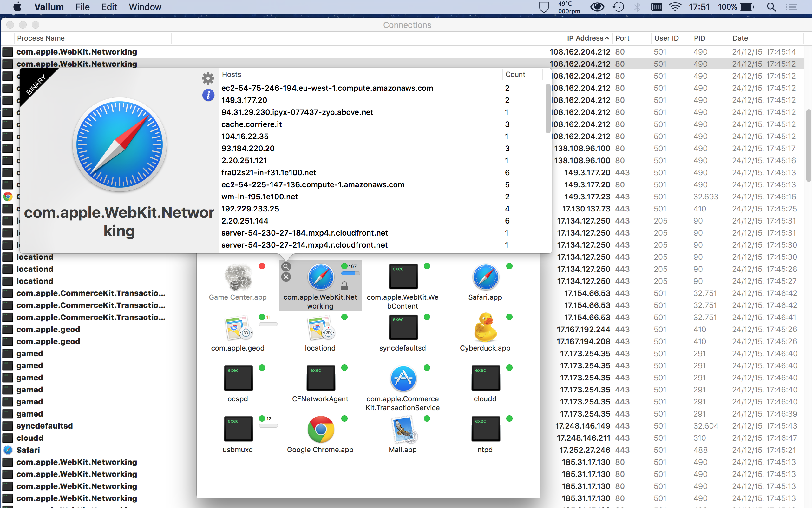812x508 pixels.
Task: Select the CFNetworkAgent exec icon
Action: click(321, 378)
